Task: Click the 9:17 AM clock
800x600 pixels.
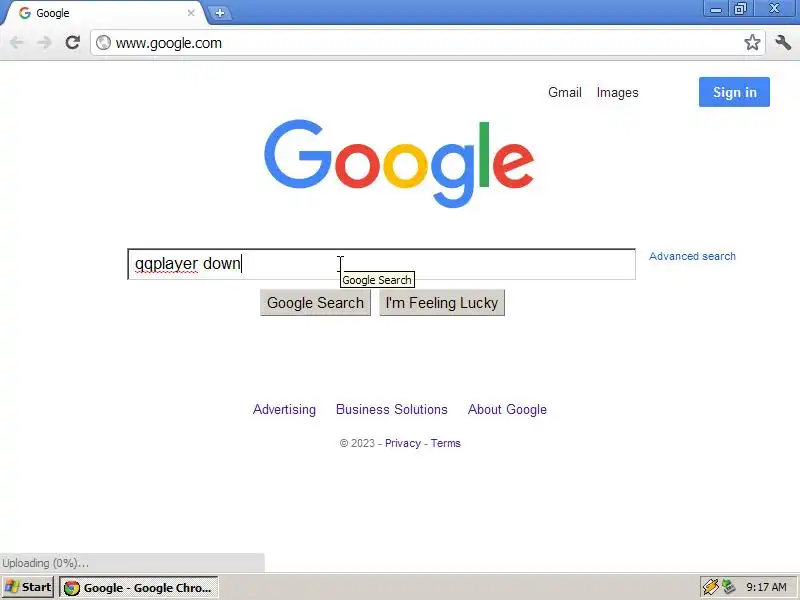Action: 766,587
